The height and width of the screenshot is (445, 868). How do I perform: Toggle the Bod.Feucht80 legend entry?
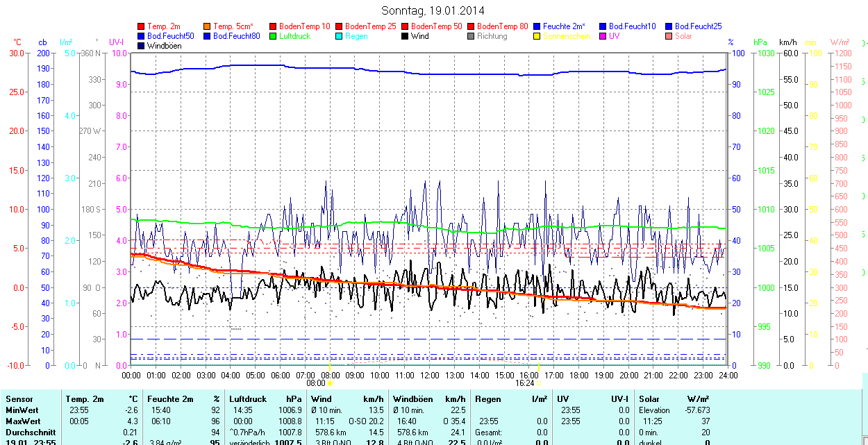[236, 36]
